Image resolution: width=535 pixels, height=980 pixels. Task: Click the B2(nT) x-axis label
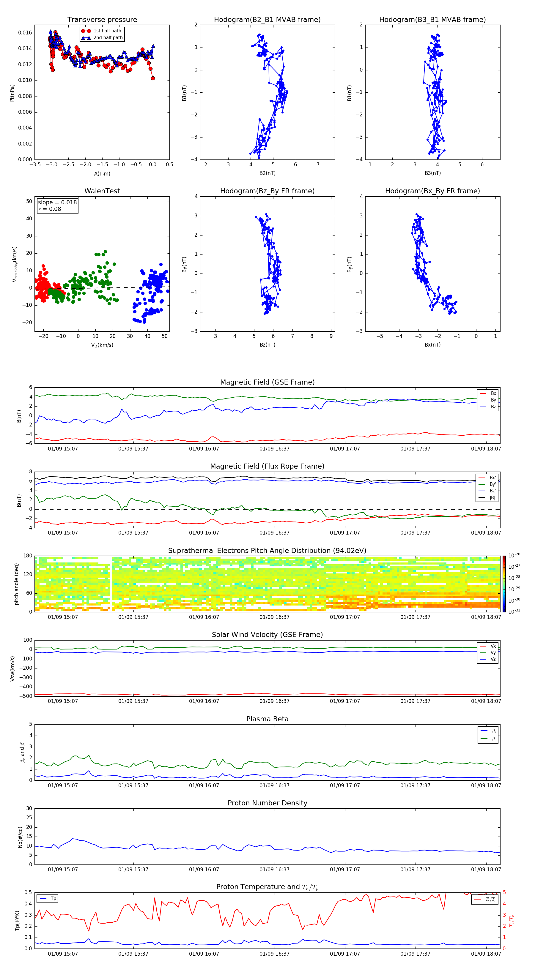[x=267, y=173]
